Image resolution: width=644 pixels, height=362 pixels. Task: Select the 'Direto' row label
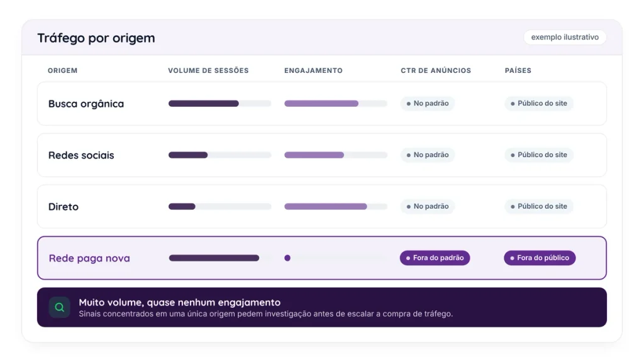(x=64, y=206)
